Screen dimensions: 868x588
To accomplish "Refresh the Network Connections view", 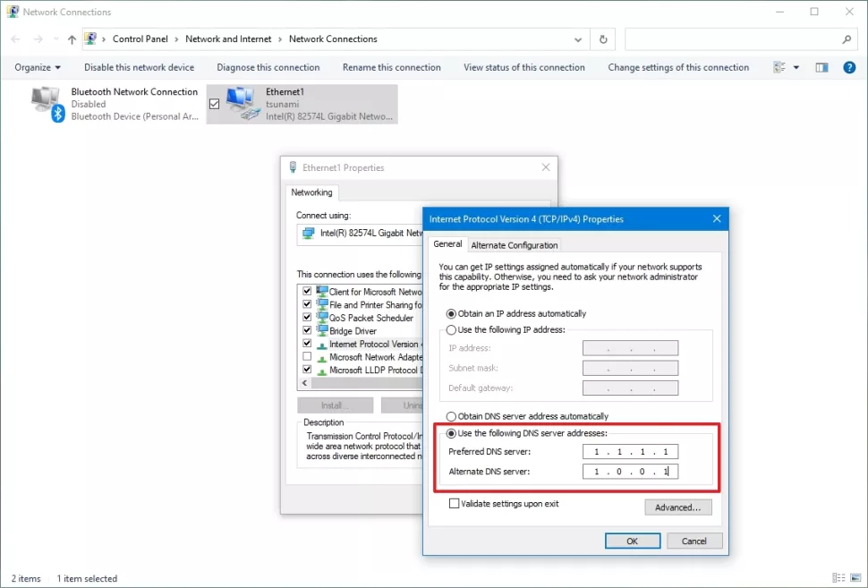I will tap(602, 38).
